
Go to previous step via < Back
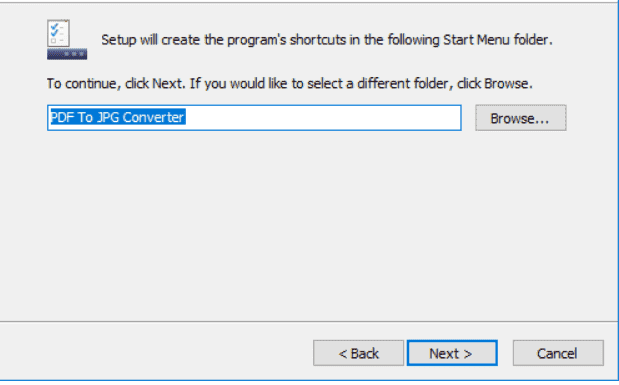point(358,353)
